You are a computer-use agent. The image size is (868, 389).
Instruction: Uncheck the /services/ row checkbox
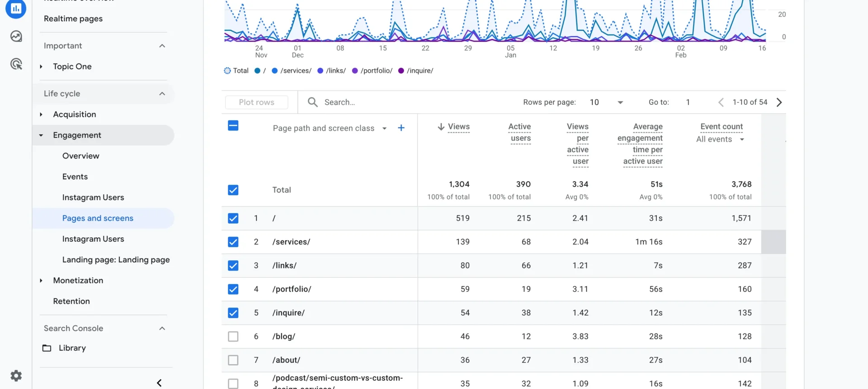click(x=233, y=242)
